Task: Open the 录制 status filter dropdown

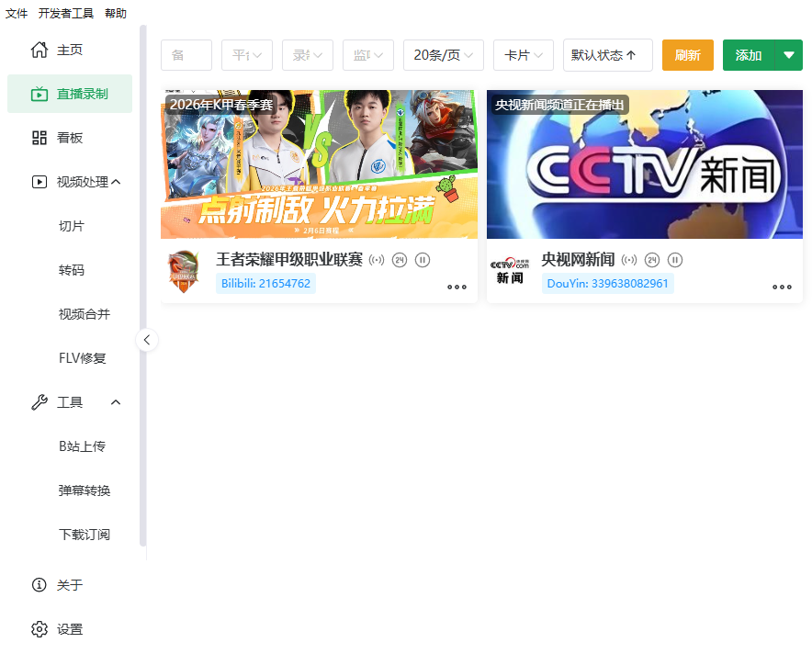Action: click(x=308, y=55)
